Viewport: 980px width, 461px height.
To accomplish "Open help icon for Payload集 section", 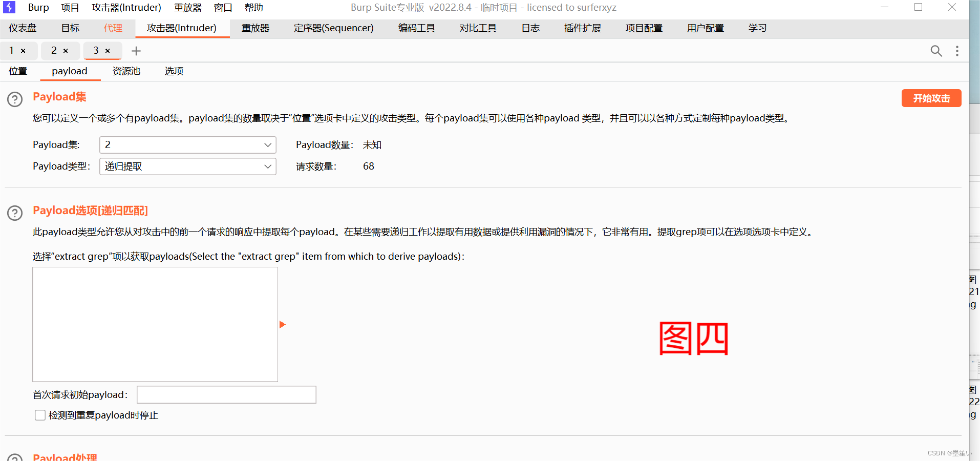I will [x=15, y=99].
